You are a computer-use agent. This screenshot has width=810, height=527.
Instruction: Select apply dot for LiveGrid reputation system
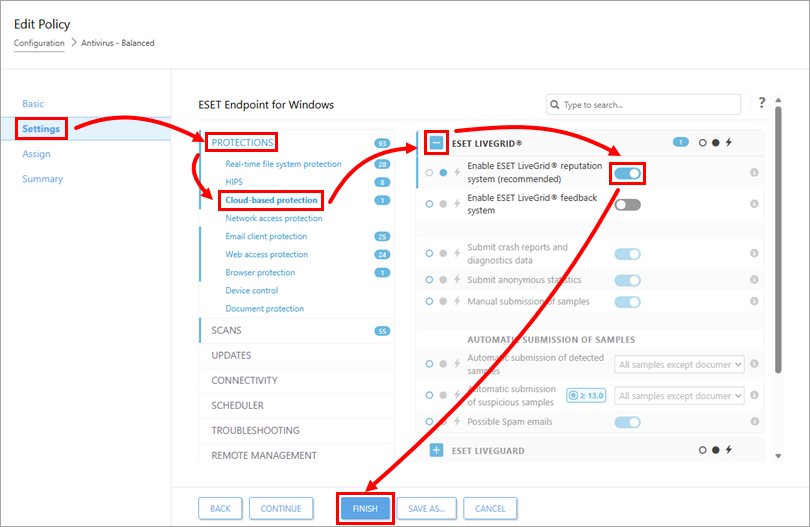click(443, 173)
